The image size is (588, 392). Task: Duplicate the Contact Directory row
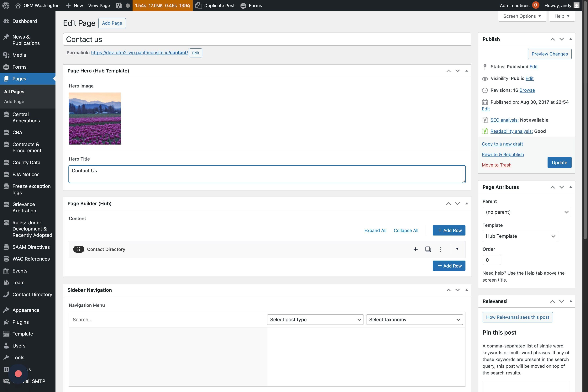(x=428, y=249)
